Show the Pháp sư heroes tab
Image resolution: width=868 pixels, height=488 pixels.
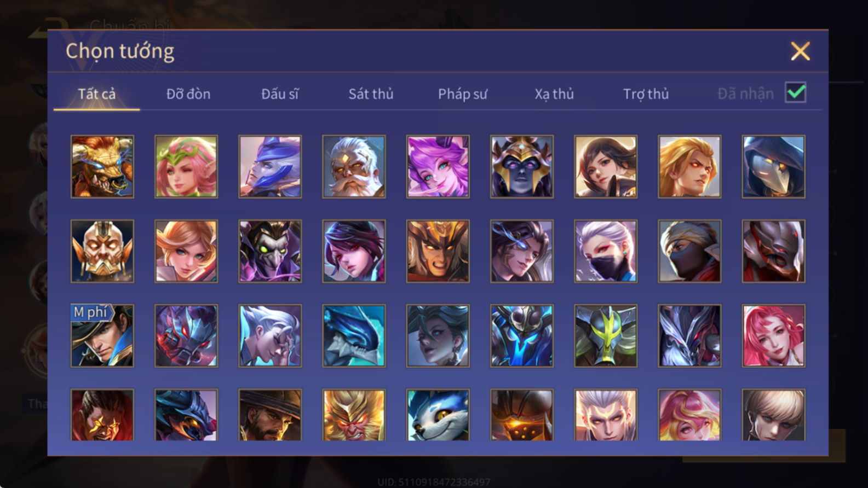tap(462, 94)
